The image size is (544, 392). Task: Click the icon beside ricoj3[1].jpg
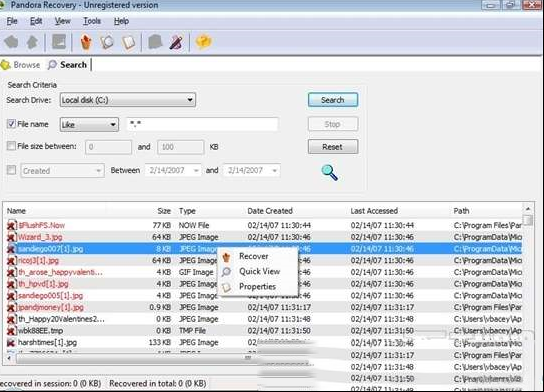pos(11,261)
